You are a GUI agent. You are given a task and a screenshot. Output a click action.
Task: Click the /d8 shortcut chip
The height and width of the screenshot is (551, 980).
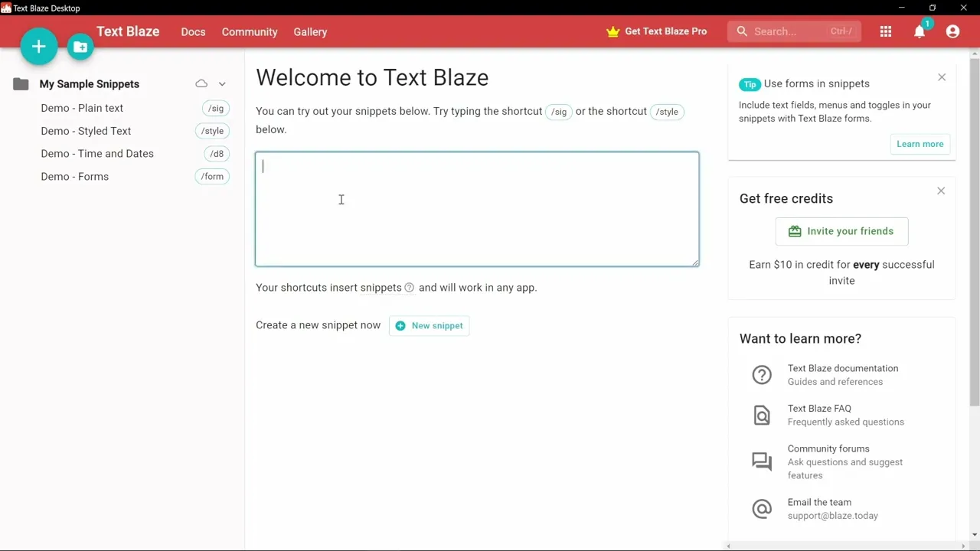[217, 154]
